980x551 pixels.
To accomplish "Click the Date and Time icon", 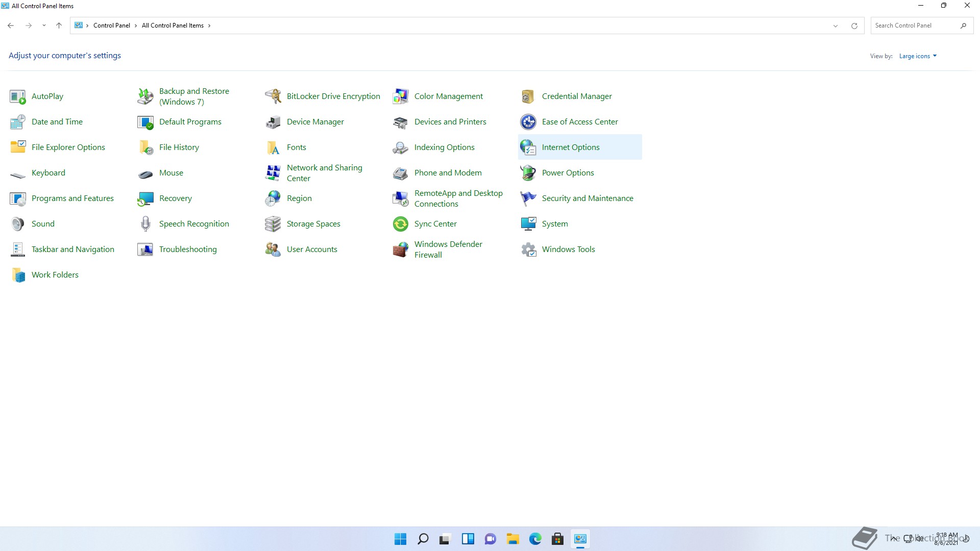I will click(x=18, y=122).
